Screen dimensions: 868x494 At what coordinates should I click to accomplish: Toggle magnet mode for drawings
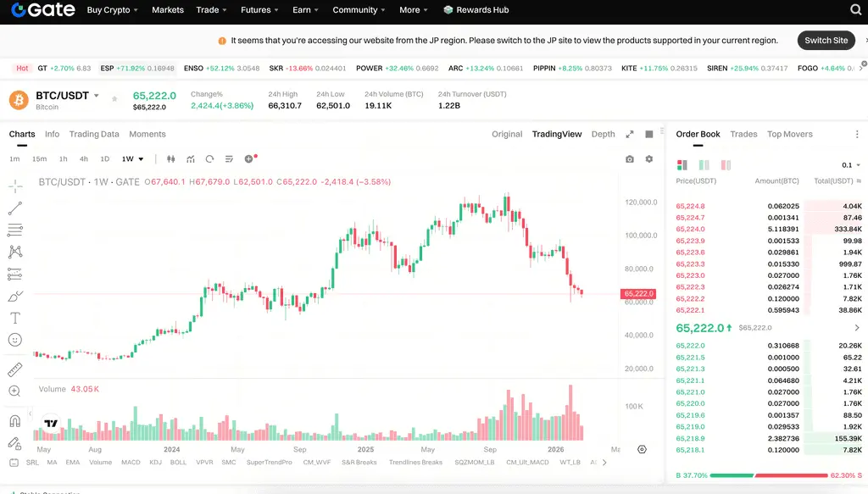(x=15, y=421)
